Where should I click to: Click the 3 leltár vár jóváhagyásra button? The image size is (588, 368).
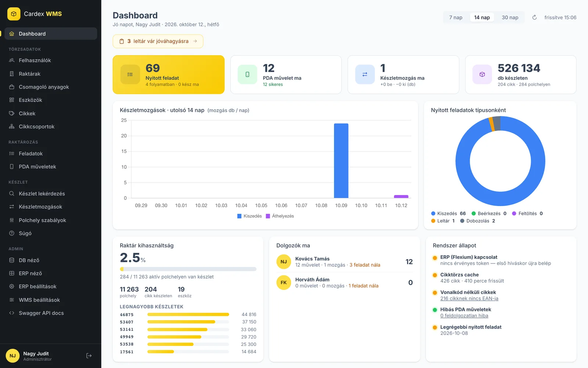coord(158,41)
